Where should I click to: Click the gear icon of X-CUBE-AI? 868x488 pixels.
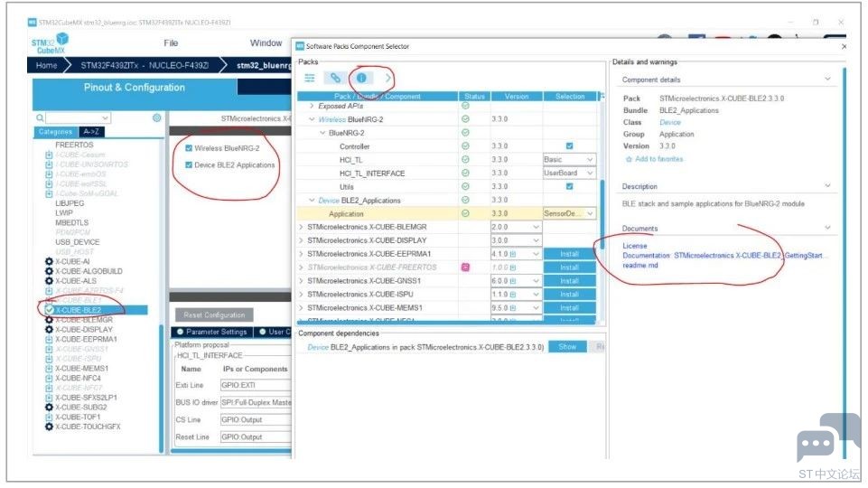point(49,261)
